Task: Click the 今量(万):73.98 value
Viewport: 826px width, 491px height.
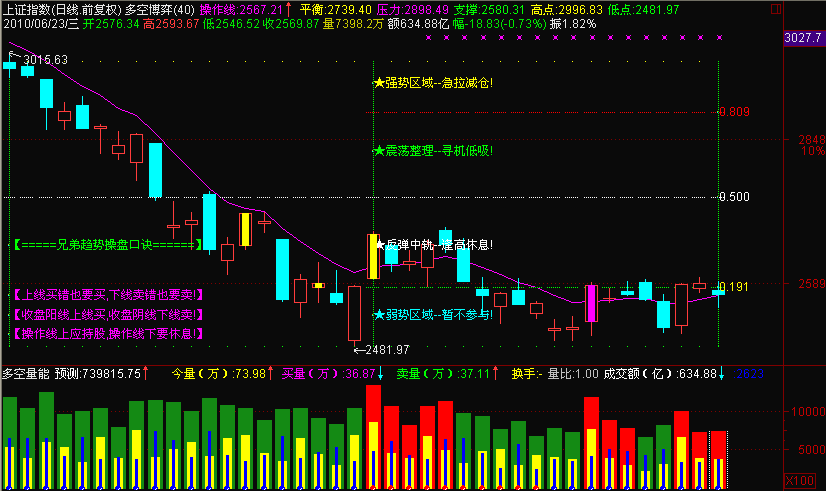Action: click(x=219, y=374)
